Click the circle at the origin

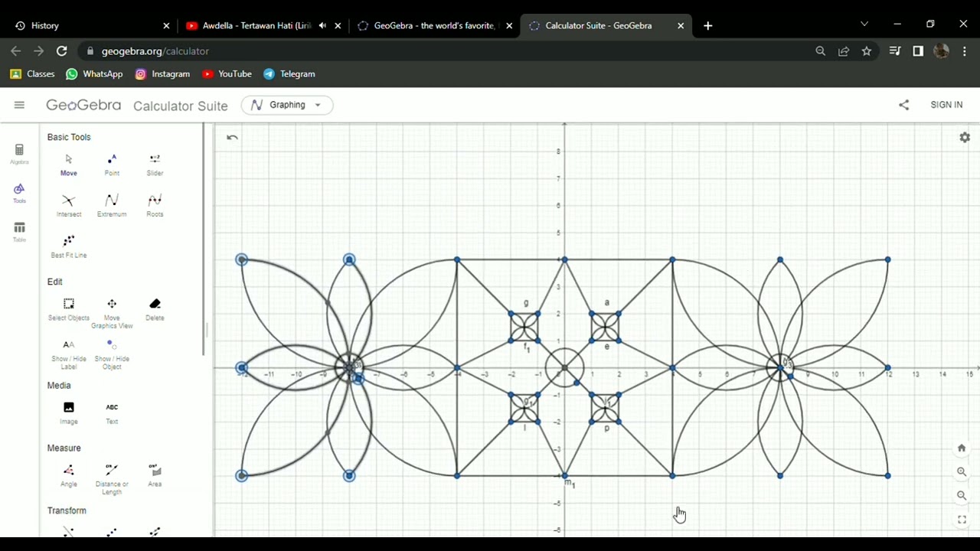pyautogui.click(x=564, y=368)
